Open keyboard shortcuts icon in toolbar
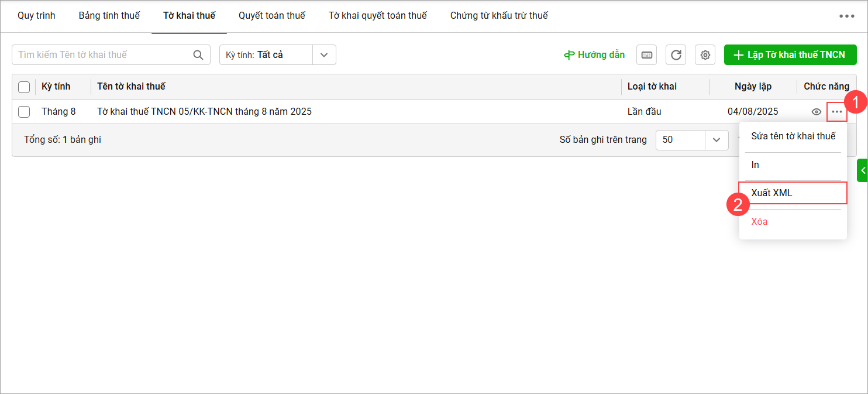868x394 pixels. tap(646, 55)
